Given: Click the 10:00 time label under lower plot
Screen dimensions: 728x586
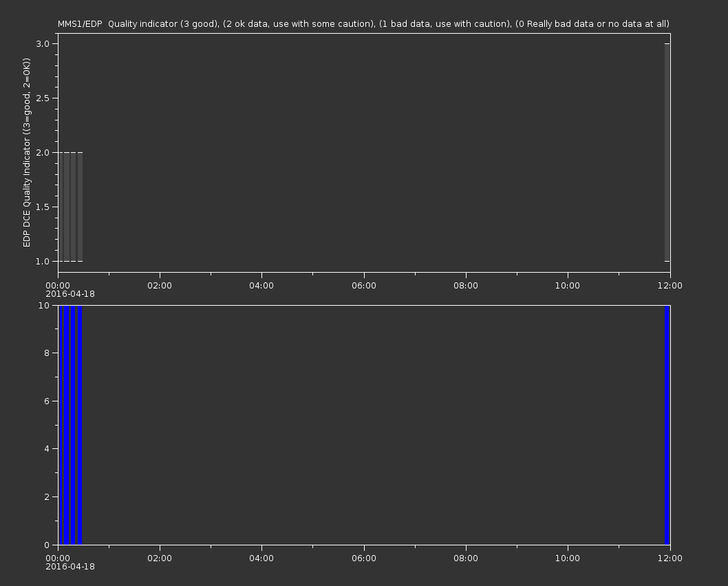Looking at the screenshot, I should (568, 558).
